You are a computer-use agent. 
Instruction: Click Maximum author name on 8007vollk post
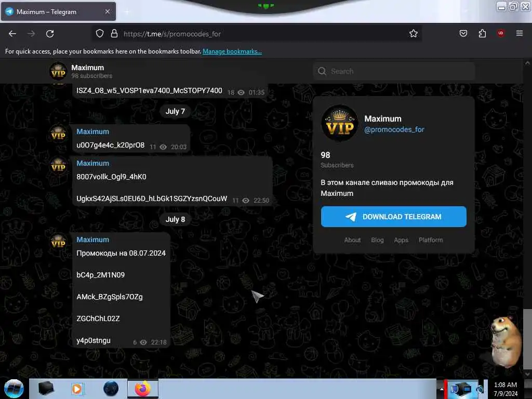click(92, 163)
